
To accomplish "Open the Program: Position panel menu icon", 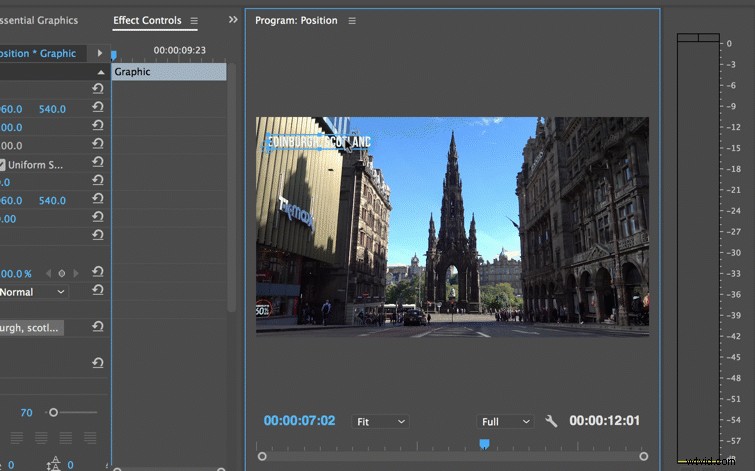I will tap(352, 21).
